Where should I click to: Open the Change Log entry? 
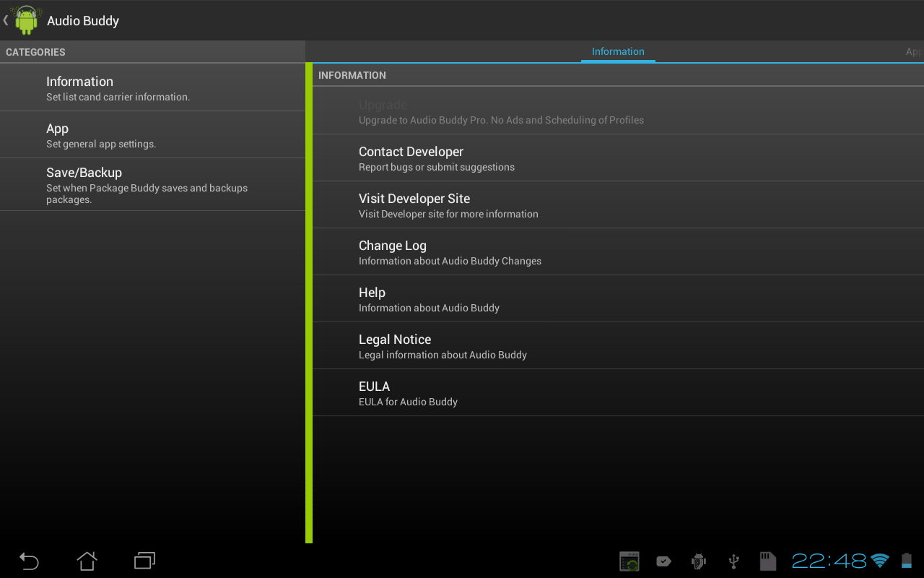click(618, 251)
